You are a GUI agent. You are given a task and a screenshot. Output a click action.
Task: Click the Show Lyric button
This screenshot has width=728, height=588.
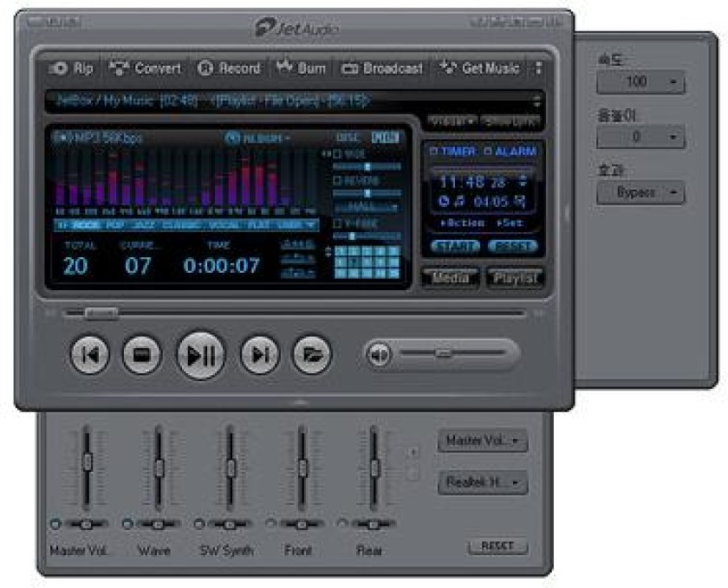(x=510, y=121)
